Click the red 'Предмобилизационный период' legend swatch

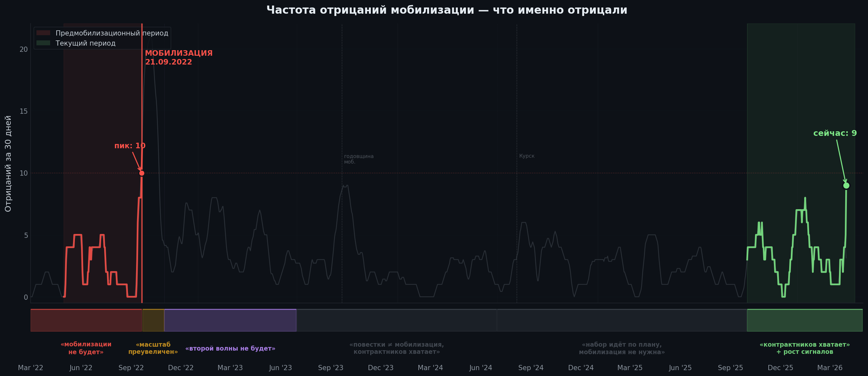[x=43, y=33]
